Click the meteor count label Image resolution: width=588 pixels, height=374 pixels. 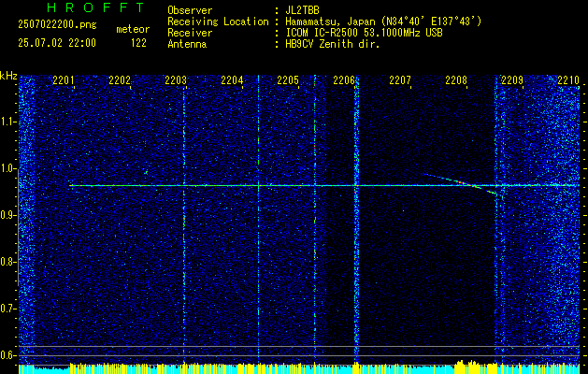pyautogui.click(x=133, y=29)
